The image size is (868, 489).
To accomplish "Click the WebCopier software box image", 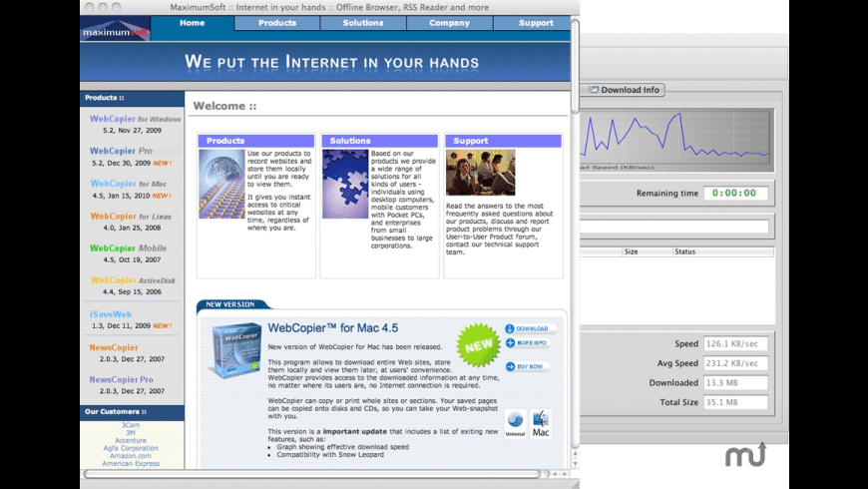I will click(x=234, y=350).
